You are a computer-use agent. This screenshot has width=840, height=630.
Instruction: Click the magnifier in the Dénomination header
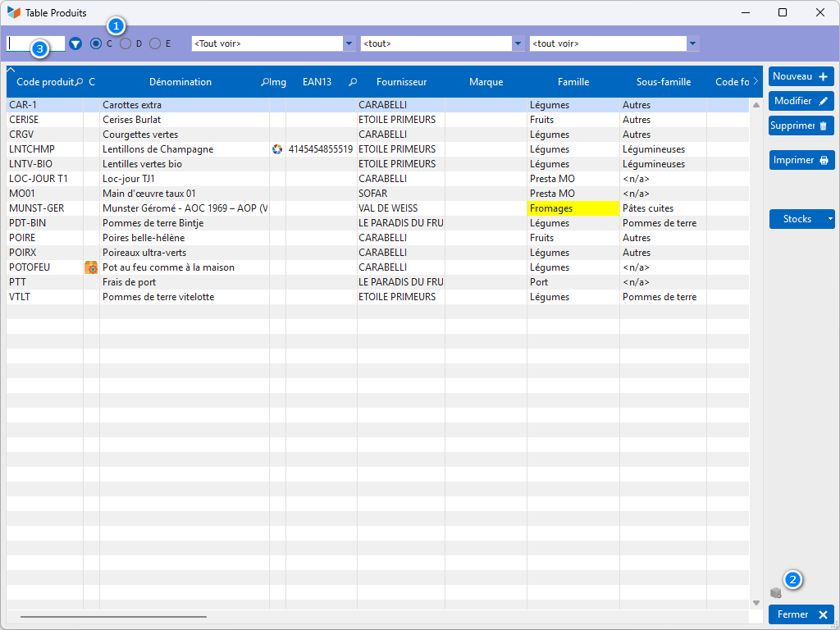(x=265, y=82)
